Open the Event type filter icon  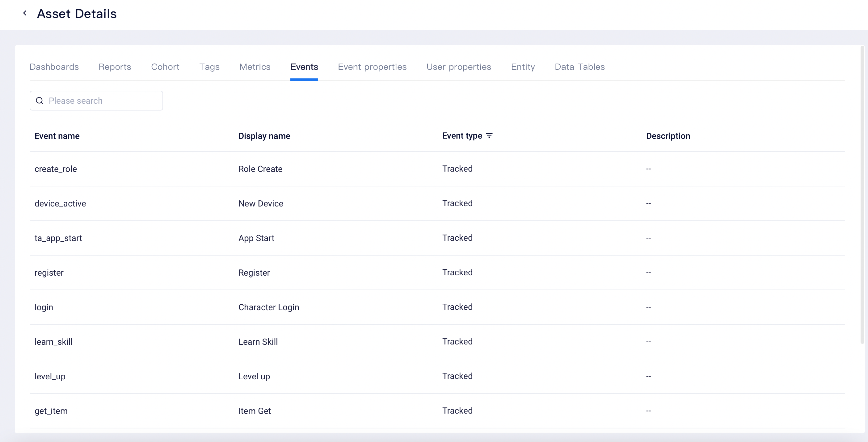click(489, 136)
